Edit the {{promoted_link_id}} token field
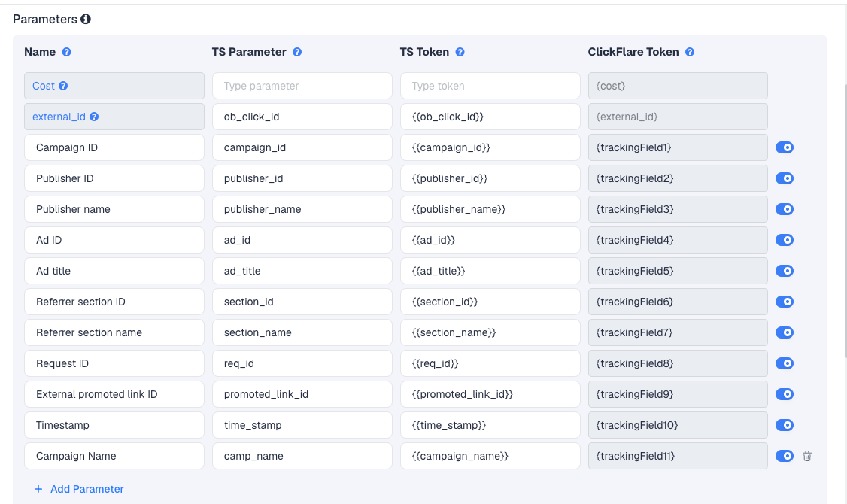Screen dimensions: 847x504 click(490, 394)
